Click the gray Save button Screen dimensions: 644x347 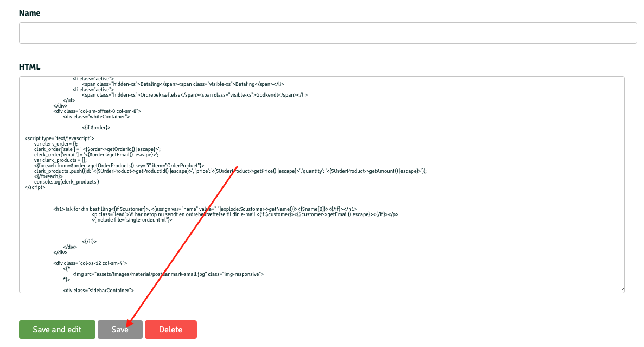tap(120, 330)
